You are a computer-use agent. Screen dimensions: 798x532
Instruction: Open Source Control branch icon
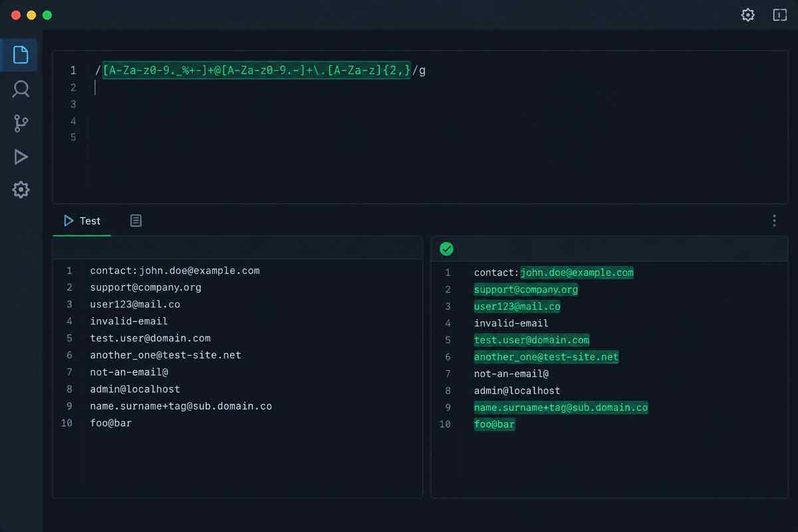[x=21, y=123]
